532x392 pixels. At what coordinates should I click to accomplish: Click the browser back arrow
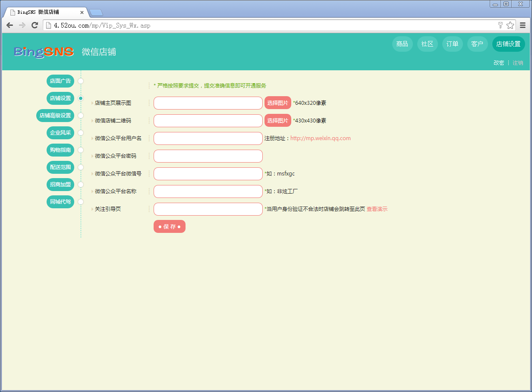pos(9,25)
